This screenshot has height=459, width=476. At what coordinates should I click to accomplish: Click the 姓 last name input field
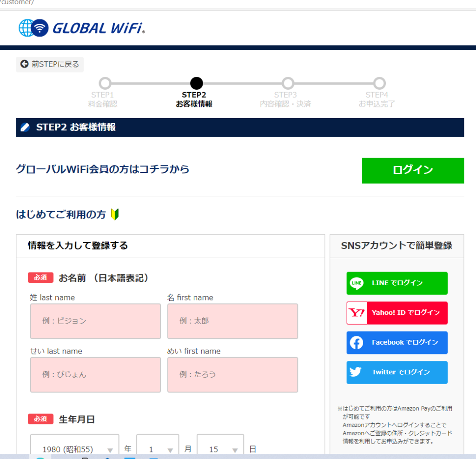(95, 321)
